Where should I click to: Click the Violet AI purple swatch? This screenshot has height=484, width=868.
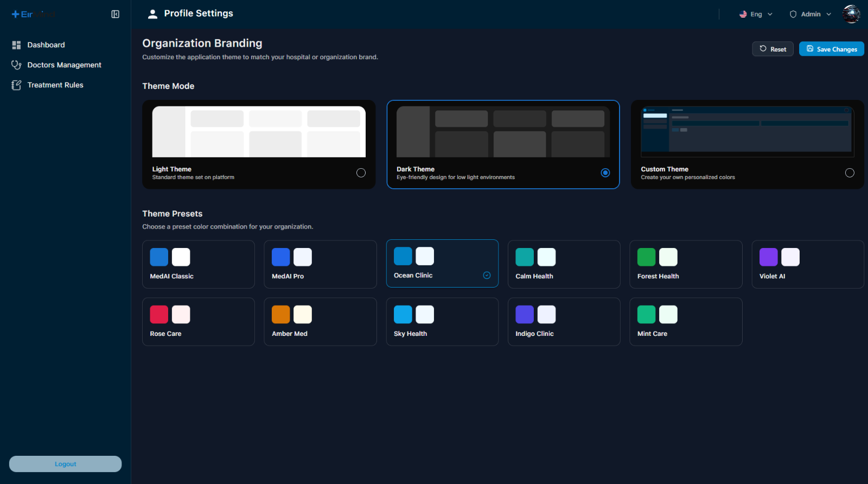coord(769,257)
